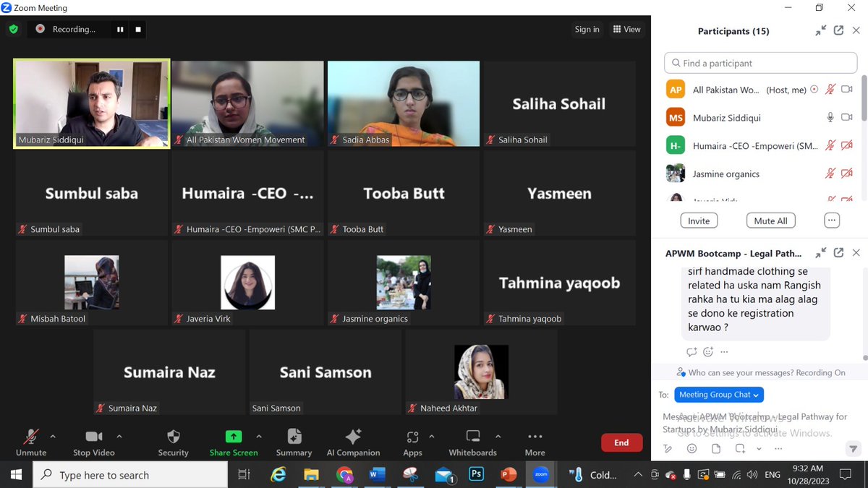Open participants more options ellipsis button
The width and height of the screenshot is (868, 488).
tap(831, 221)
